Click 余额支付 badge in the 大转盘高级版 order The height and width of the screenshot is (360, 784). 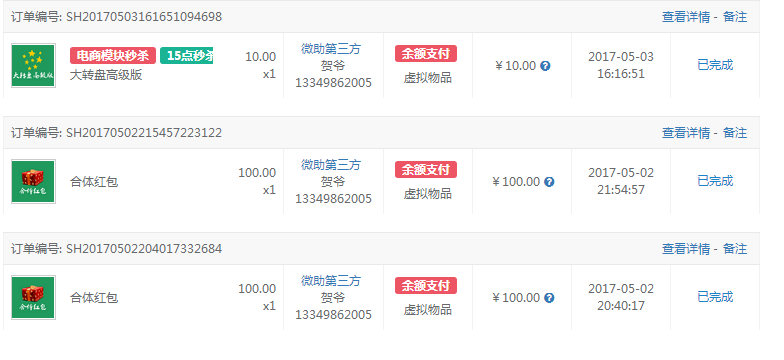click(426, 54)
